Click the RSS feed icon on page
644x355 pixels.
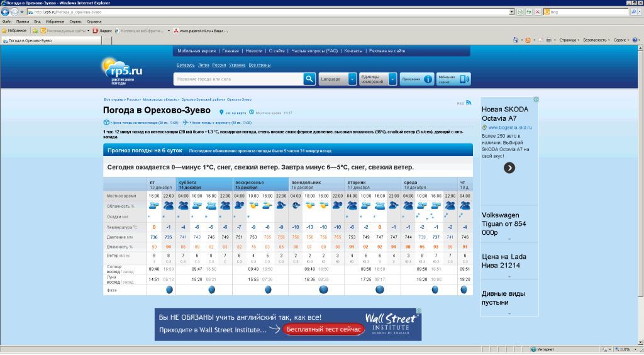click(x=469, y=103)
